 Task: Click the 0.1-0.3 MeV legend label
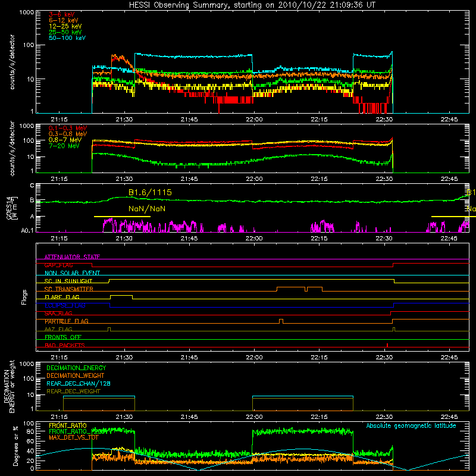pos(68,128)
